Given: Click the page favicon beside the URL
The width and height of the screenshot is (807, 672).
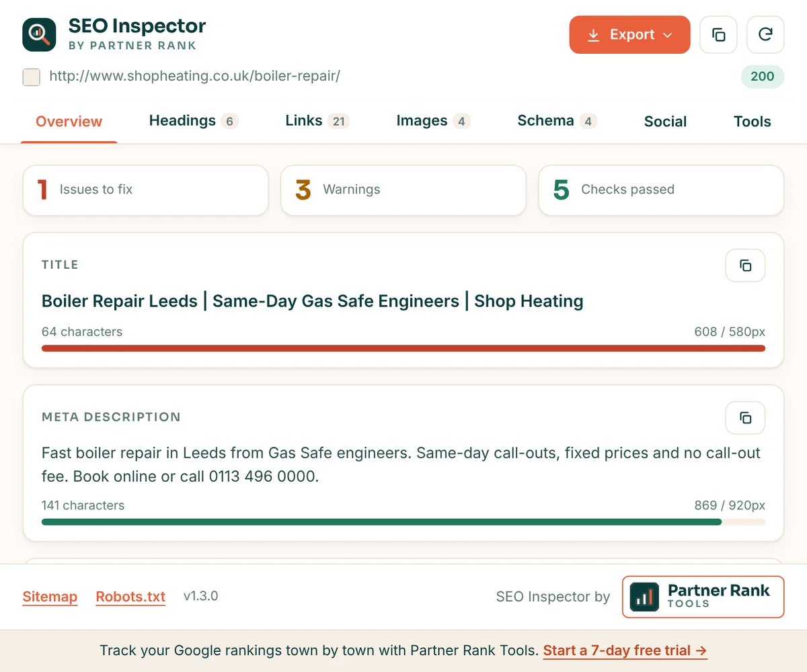Looking at the screenshot, I should click(x=31, y=77).
